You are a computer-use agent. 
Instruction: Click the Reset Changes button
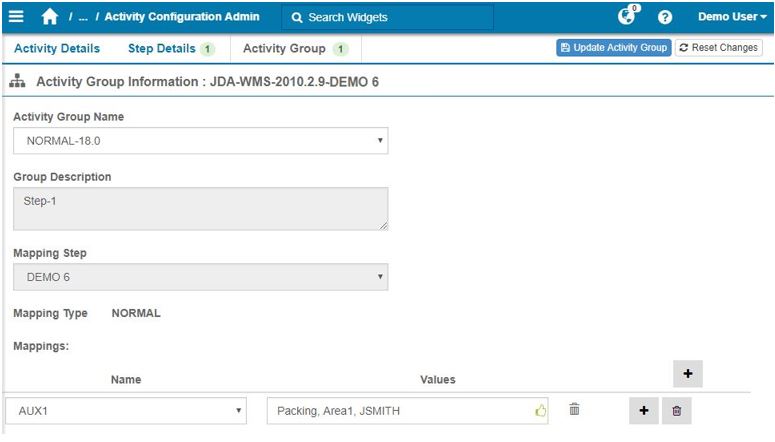[718, 48]
